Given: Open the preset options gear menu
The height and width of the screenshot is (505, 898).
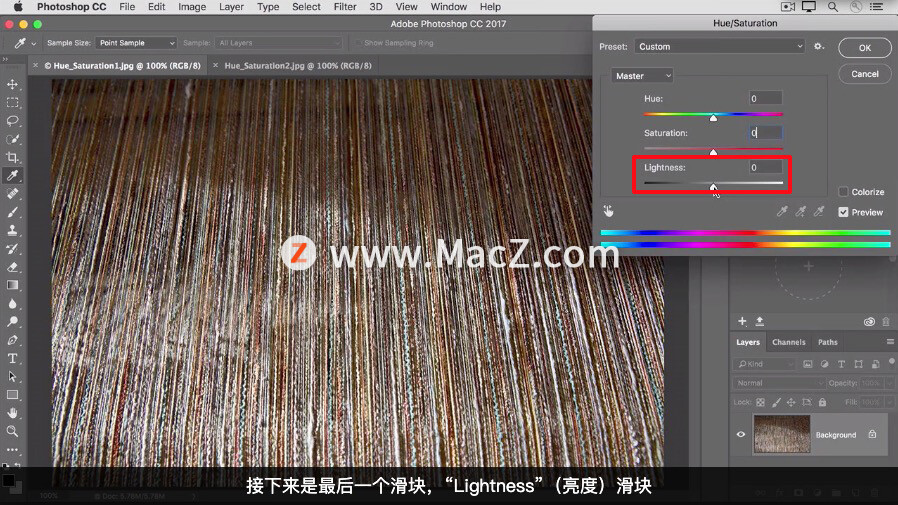Looking at the screenshot, I should coord(819,46).
